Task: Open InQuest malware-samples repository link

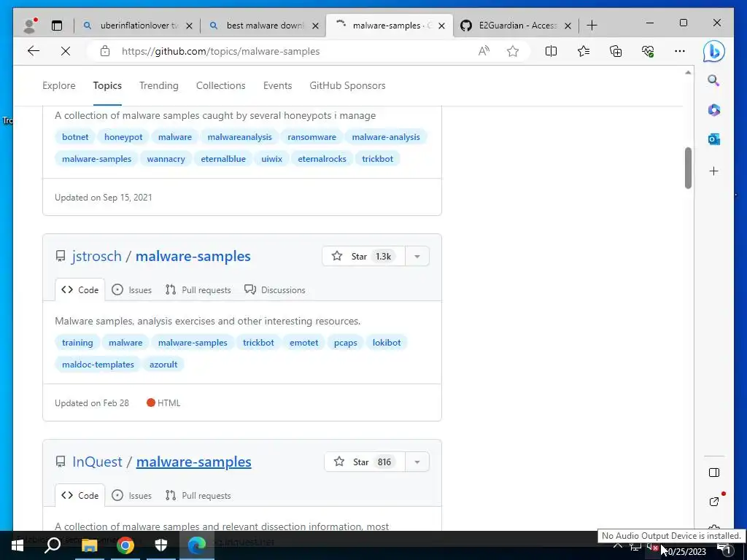Action: click(x=194, y=462)
